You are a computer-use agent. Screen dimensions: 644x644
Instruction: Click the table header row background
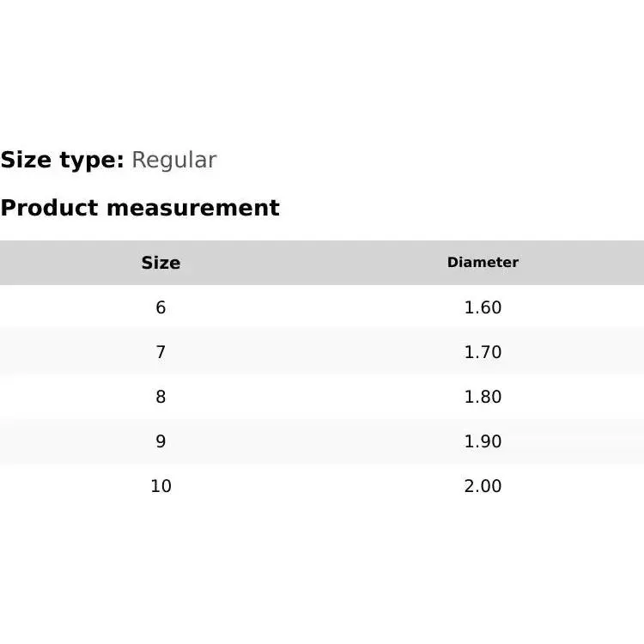[322, 263]
